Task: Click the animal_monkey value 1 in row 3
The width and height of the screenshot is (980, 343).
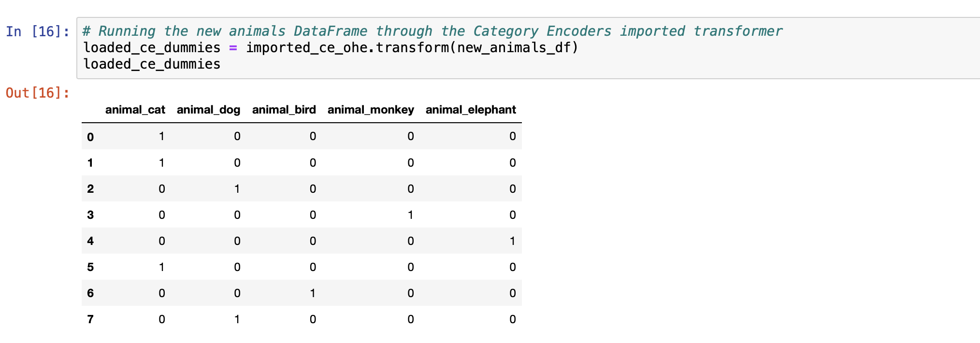Action: coord(411,215)
